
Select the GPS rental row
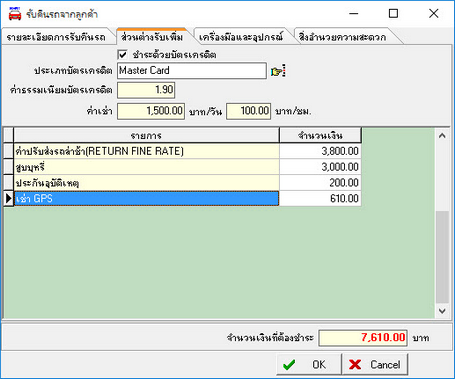[146, 199]
